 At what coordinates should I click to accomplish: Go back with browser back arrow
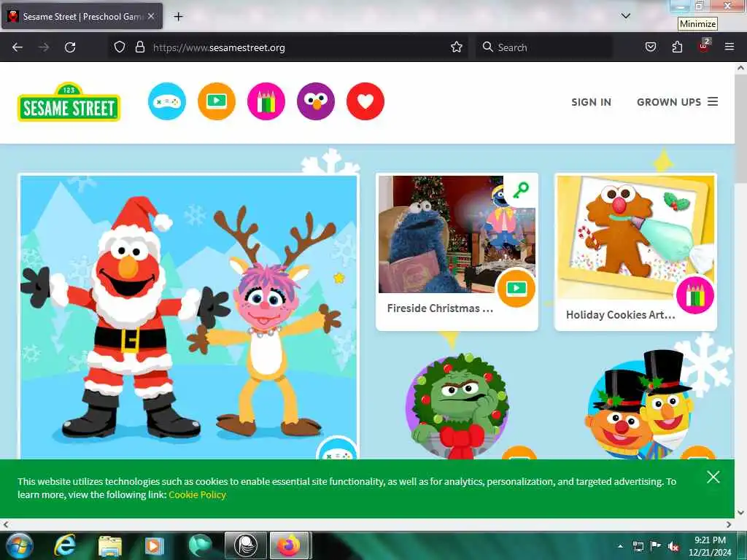click(x=18, y=47)
